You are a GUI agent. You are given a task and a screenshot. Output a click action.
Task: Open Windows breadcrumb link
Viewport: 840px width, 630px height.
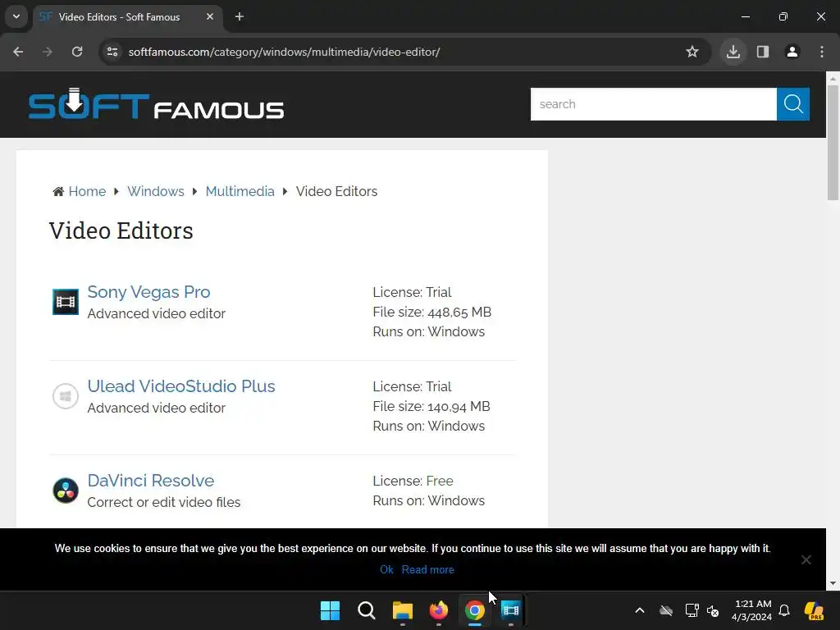pos(155,191)
